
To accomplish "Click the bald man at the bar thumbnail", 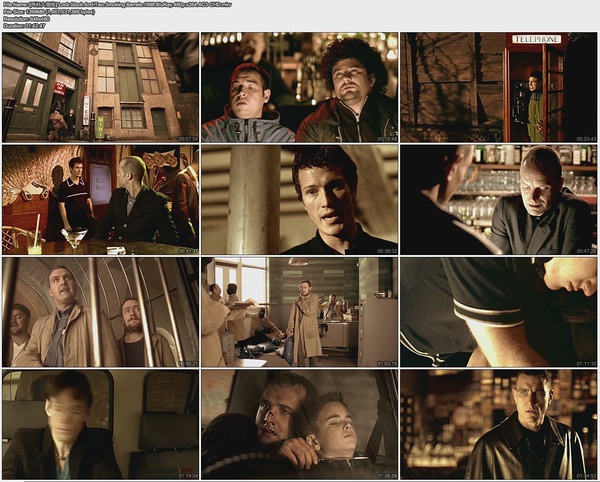I will coord(499,200).
